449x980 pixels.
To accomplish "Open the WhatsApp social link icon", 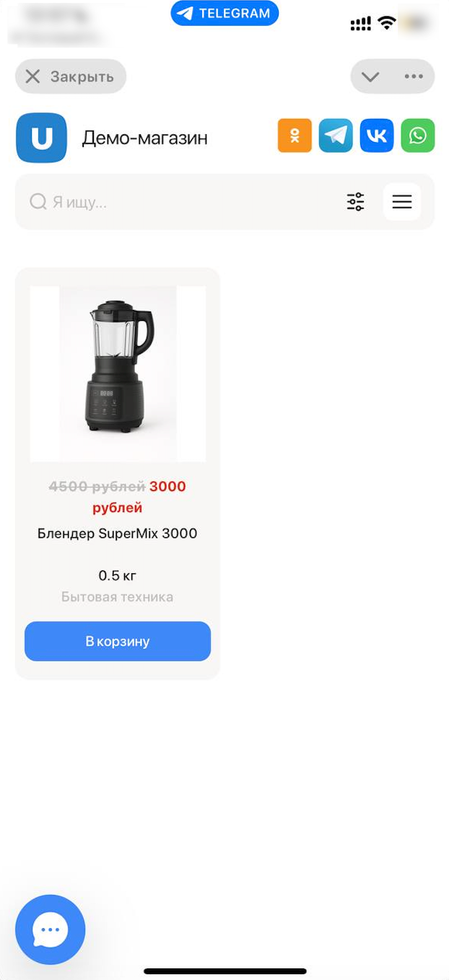I will (x=418, y=136).
